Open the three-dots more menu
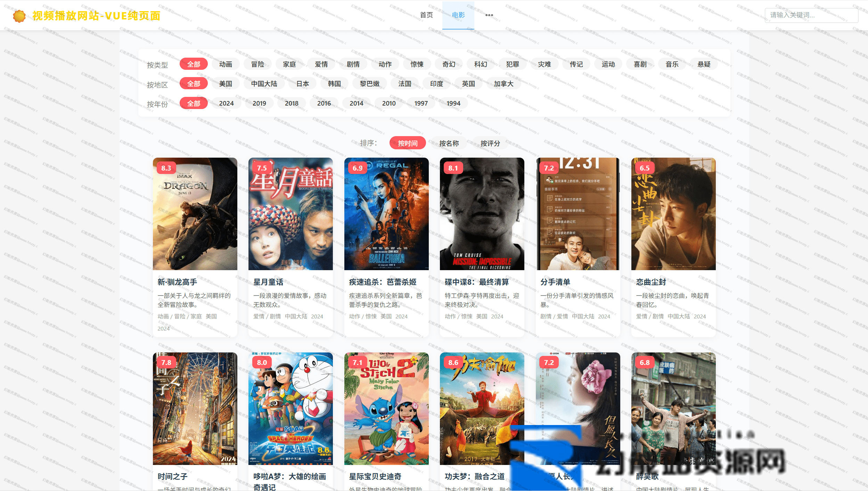Screen dimensions: 868x491 pyautogui.click(x=489, y=15)
